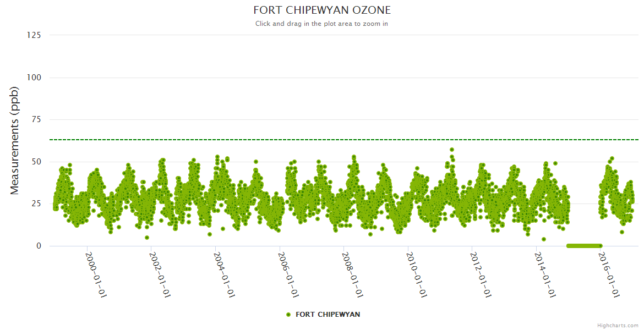Click the green dashed threshold line

(330, 140)
